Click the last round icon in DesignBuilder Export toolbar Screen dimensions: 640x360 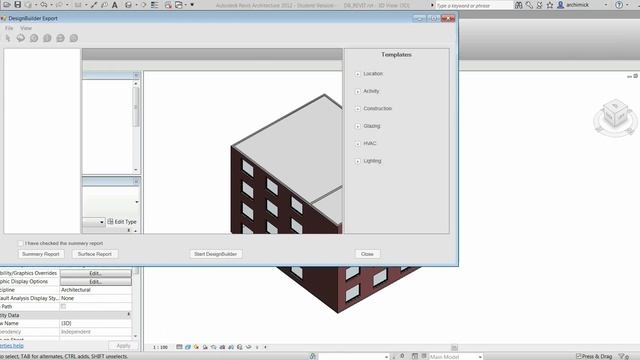(73, 38)
